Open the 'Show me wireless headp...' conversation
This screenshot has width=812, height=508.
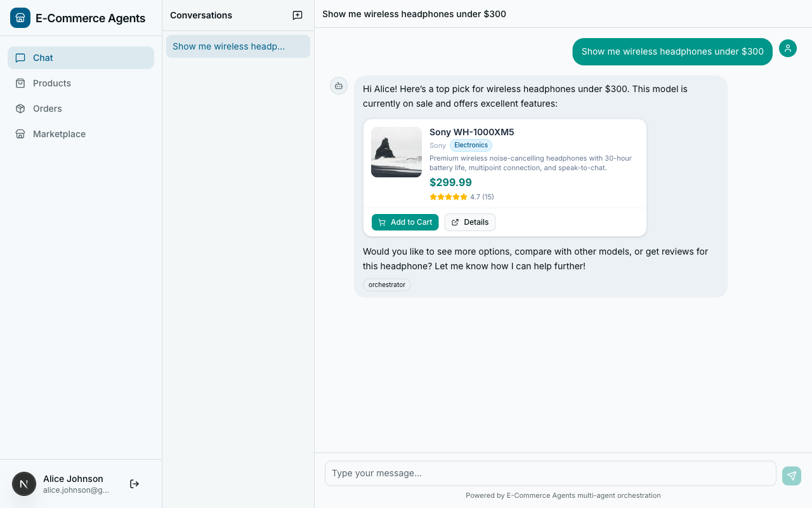point(237,46)
